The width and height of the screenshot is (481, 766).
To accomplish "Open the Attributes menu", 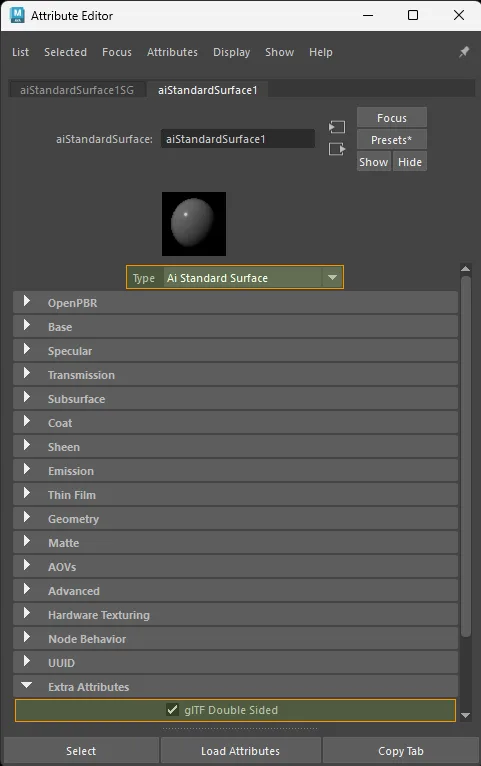I will click(x=172, y=52).
